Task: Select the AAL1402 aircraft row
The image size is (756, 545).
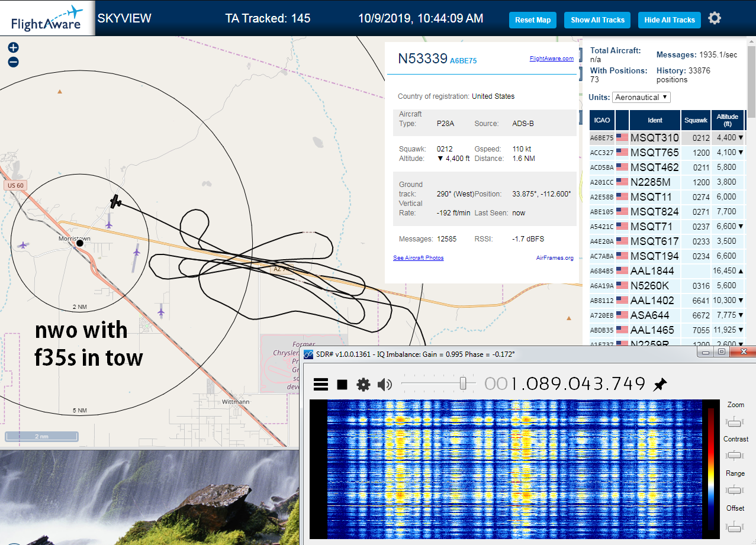Action: (667, 300)
